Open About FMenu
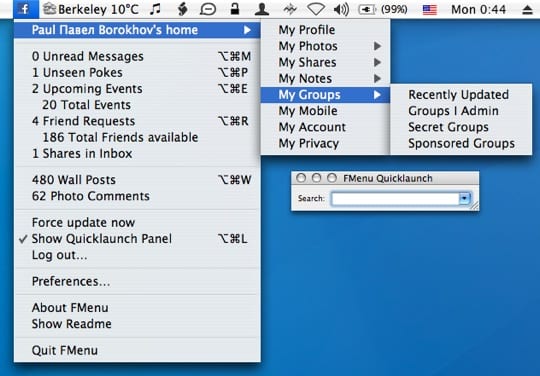The height and width of the screenshot is (376, 540). pyautogui.click(x=137, y=307)
